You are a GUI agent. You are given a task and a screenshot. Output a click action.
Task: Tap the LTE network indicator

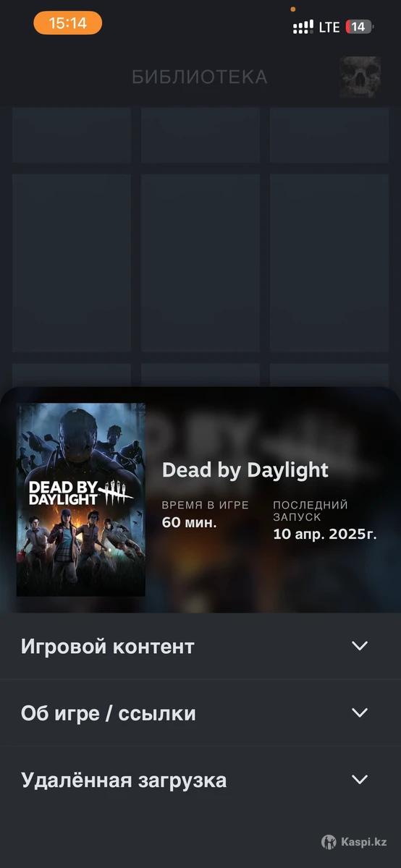tap(329, 27)
